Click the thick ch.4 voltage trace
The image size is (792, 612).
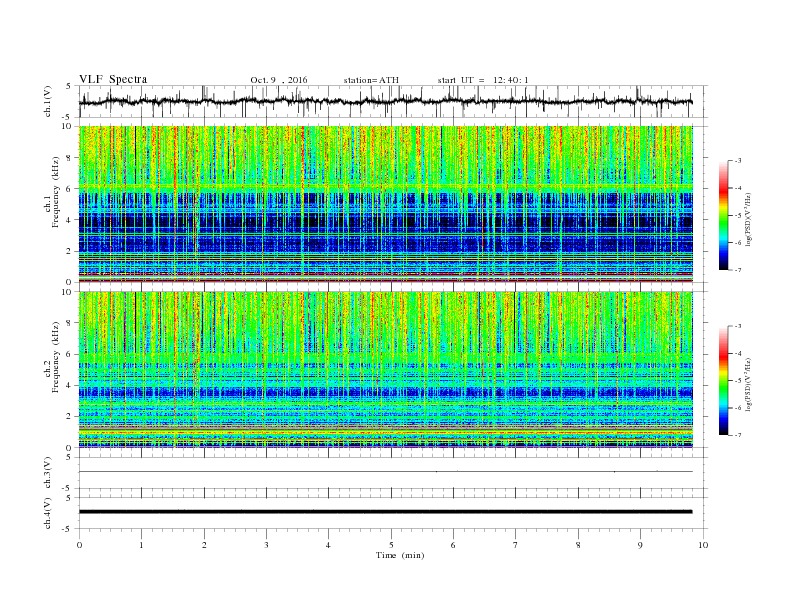pos(385,512)
